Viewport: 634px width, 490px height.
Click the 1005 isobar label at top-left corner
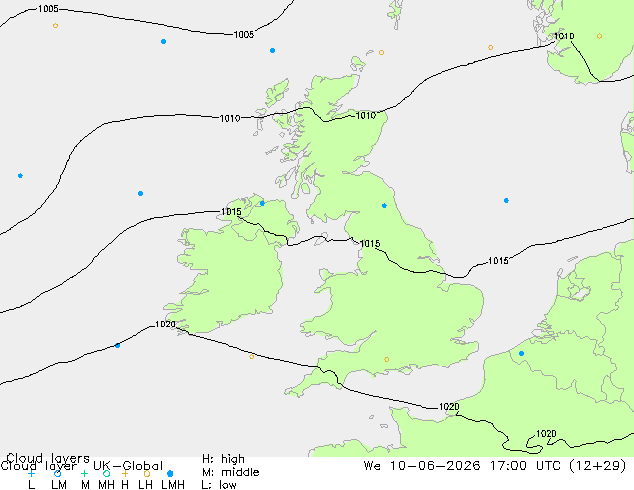48,9
